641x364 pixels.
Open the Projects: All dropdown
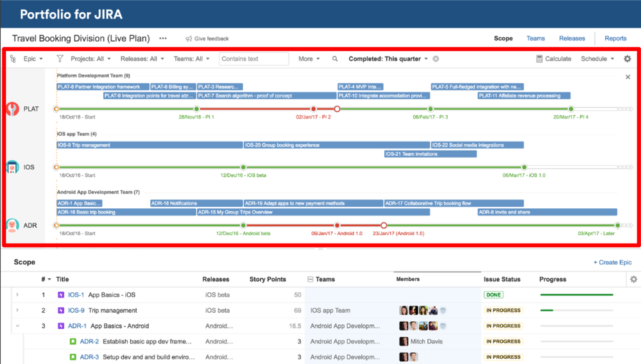(90, 59)
